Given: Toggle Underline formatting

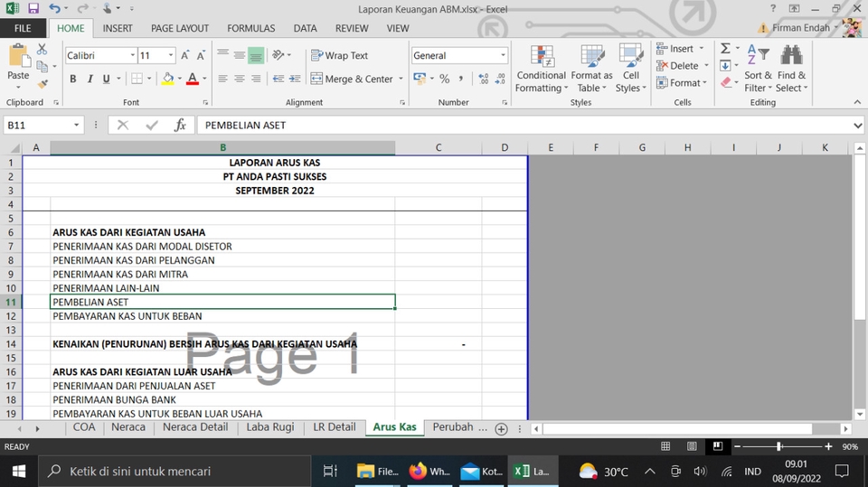Looking at the screenshot, I should coord(107,79).
